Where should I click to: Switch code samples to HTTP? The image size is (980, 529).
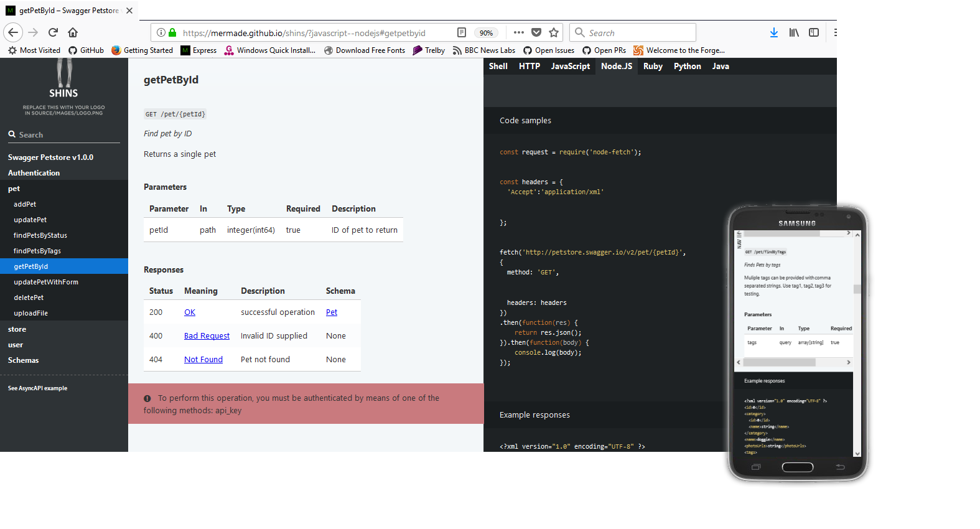pos(530,66)
